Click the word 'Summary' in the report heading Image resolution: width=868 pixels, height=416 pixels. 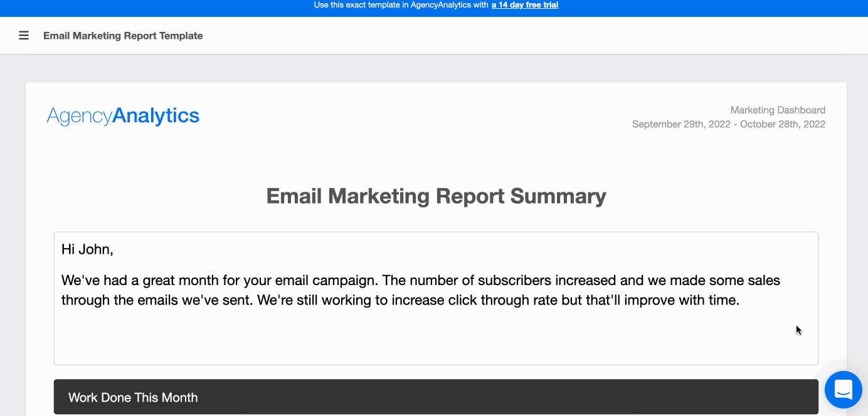pos(558,196)
